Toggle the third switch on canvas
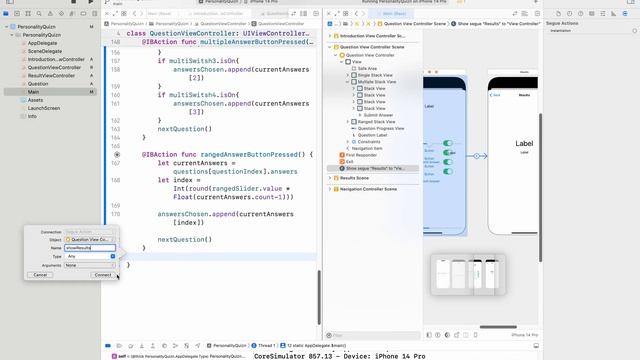640x360 pixels. coord(448,162)
